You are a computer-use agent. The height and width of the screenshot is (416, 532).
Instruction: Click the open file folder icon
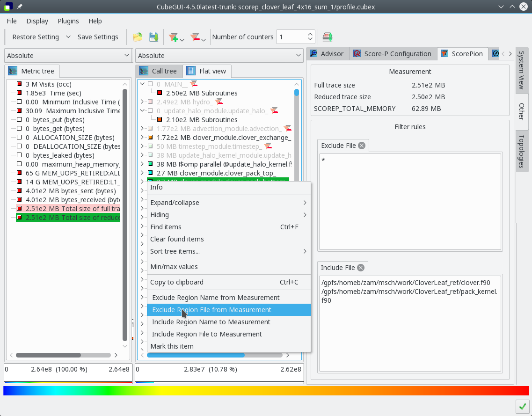click(x=138, y=37)
